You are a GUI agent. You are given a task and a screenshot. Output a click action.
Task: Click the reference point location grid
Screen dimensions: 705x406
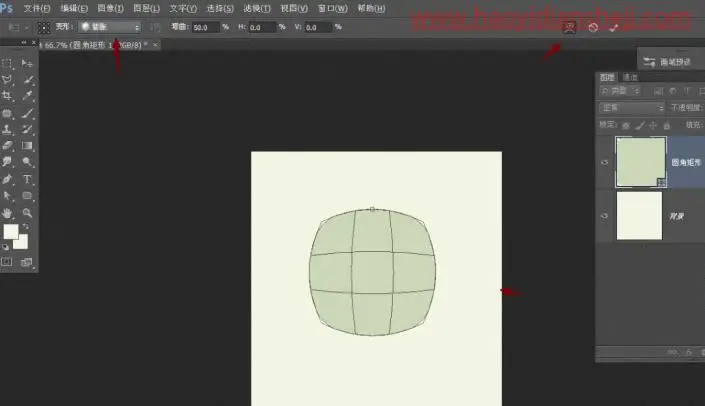[44, 27]
